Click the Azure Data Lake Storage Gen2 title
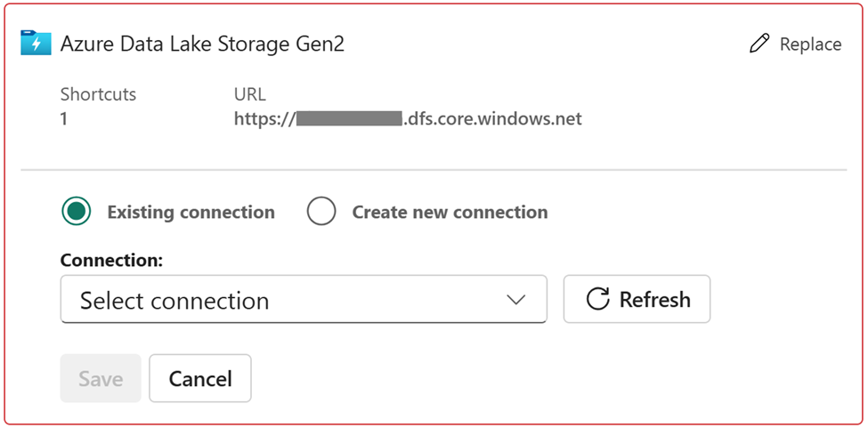The width and height of the screenshot is (868, 428). pyautogui.click(x=202, y=44)
